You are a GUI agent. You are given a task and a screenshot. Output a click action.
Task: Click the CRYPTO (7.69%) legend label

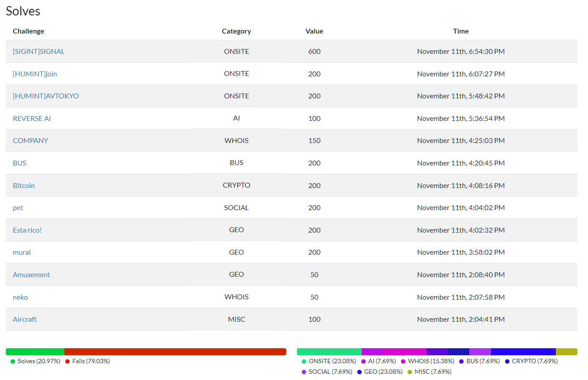point(535,361)
